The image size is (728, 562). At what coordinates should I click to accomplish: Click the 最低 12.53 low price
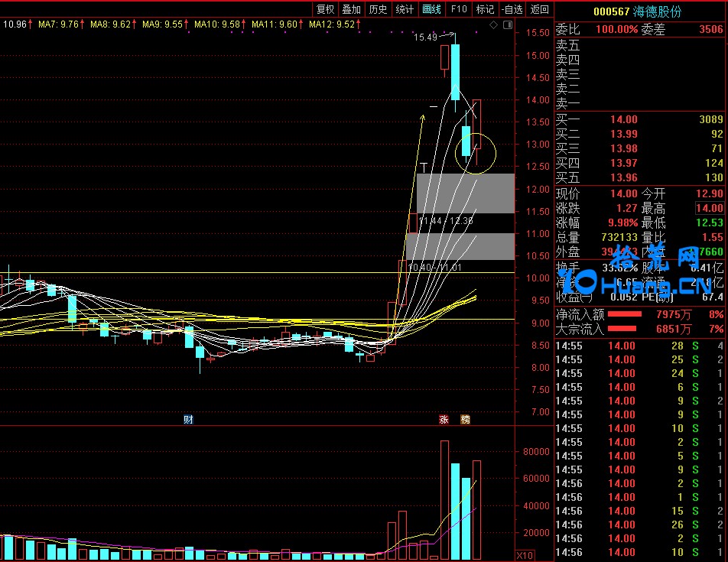coord(710,223)
